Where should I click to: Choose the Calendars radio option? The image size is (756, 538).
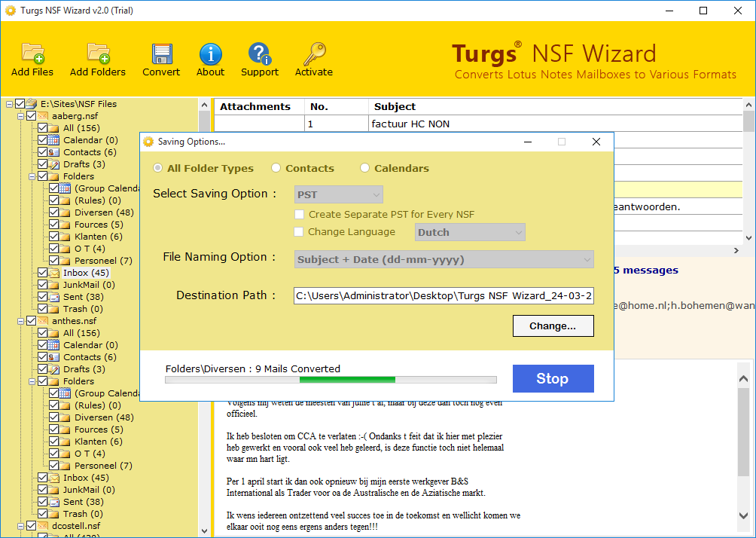[x=365, y=168]
